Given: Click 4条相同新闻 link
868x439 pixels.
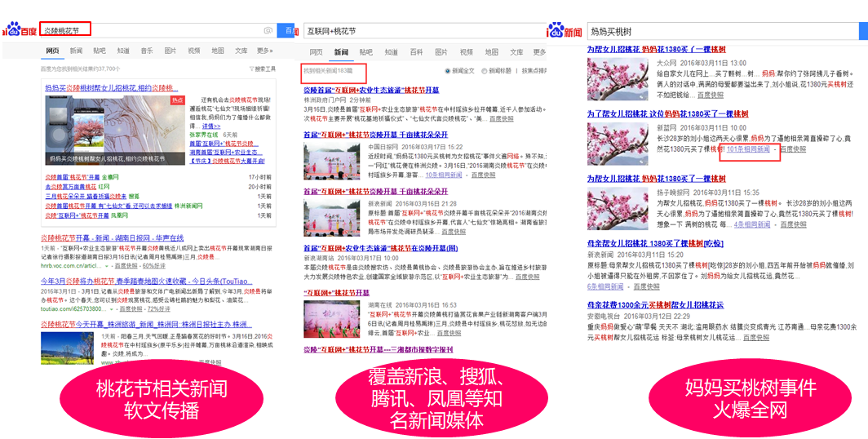Looking at the screenshot, I should (x=752, y=224).
